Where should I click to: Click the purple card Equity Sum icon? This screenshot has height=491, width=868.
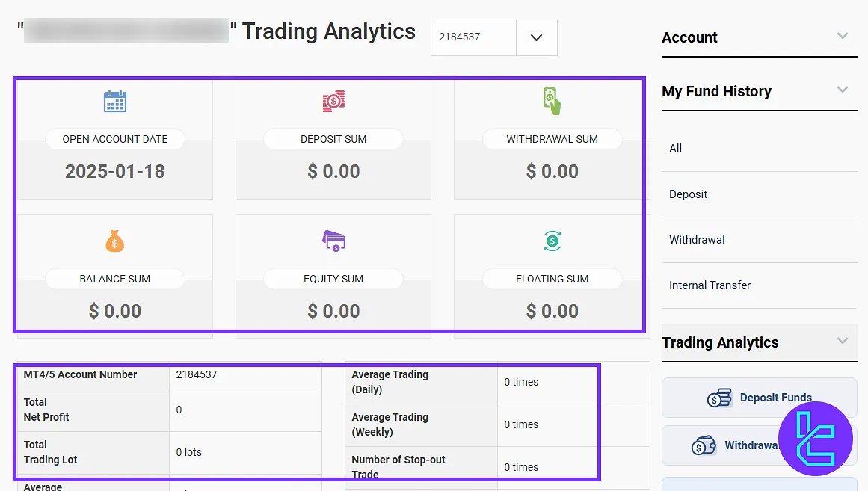333,241
